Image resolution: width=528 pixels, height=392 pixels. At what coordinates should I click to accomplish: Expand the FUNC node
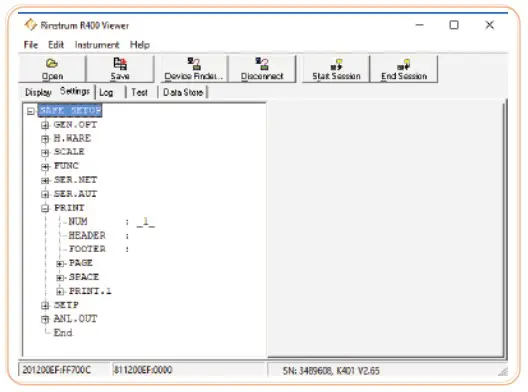[x=45, y=166]
